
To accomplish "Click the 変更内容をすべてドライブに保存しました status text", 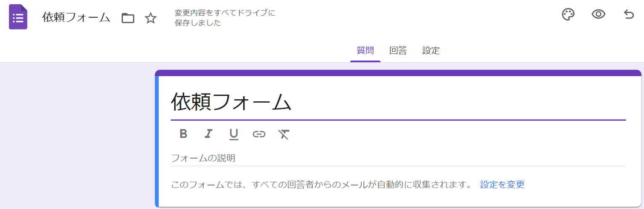I will tap(225, 18).
